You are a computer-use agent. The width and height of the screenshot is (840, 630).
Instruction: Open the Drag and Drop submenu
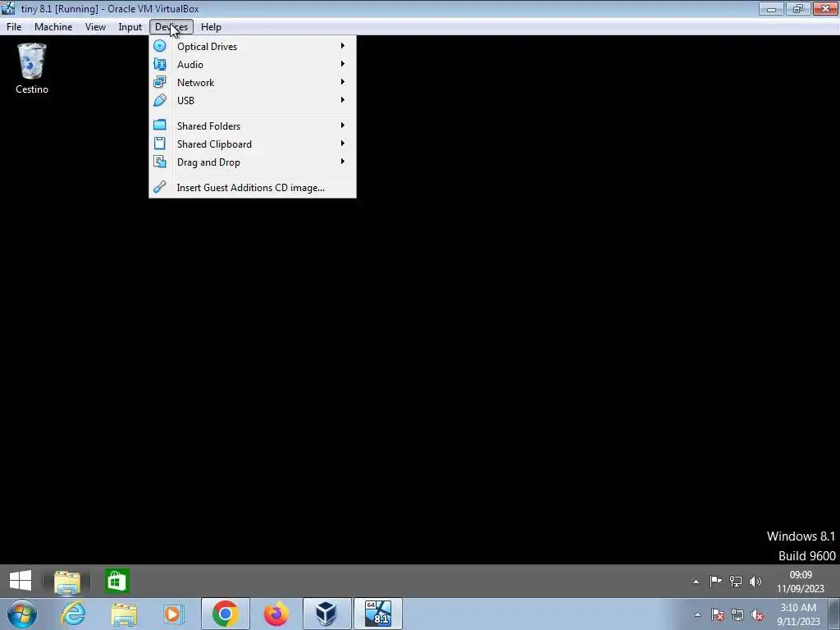point(253,162)
